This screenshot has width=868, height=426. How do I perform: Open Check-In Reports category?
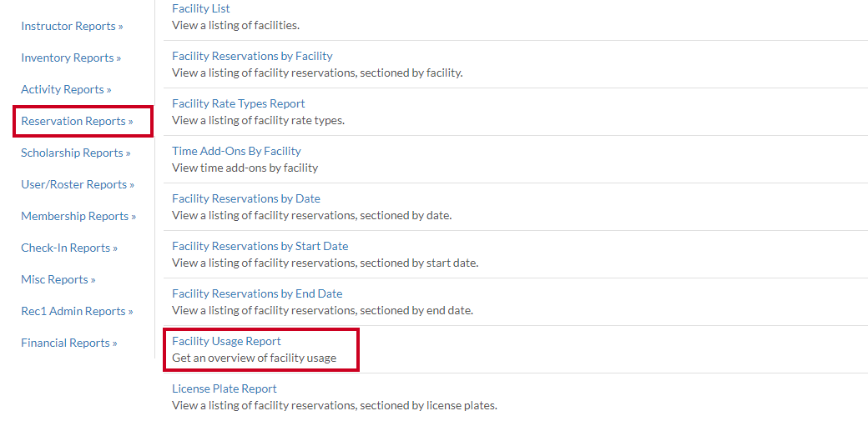69,248
